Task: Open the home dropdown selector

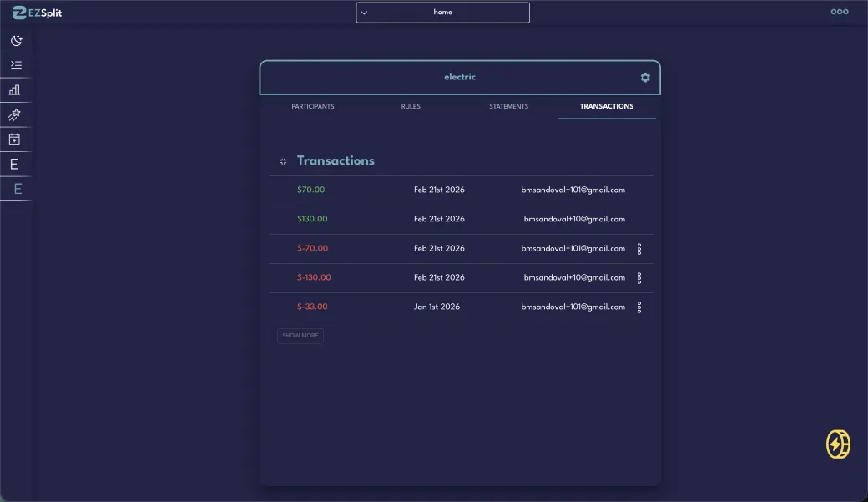Action: click(x=442, y=13)
